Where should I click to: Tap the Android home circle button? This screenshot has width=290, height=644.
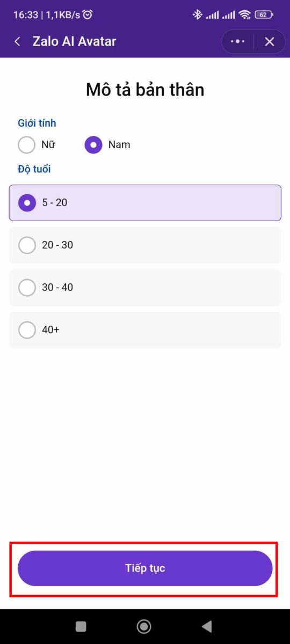(x=144, y=626)
